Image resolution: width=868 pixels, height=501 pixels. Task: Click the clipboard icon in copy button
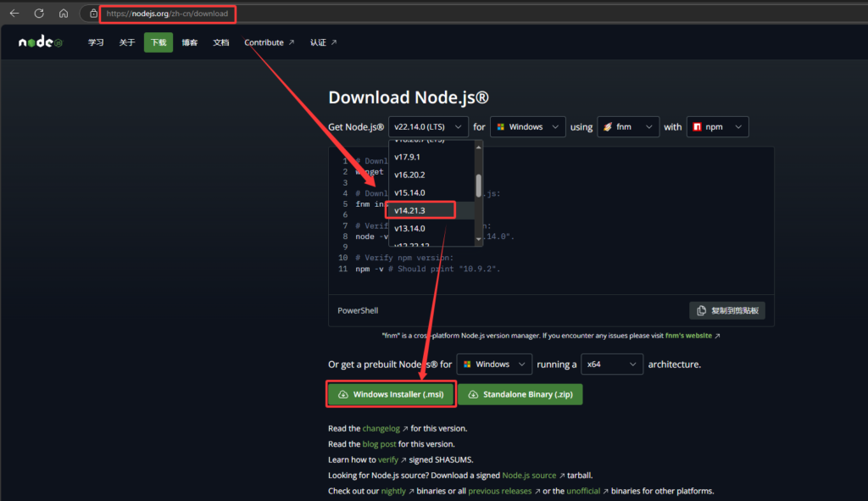(x=701, y=310)
